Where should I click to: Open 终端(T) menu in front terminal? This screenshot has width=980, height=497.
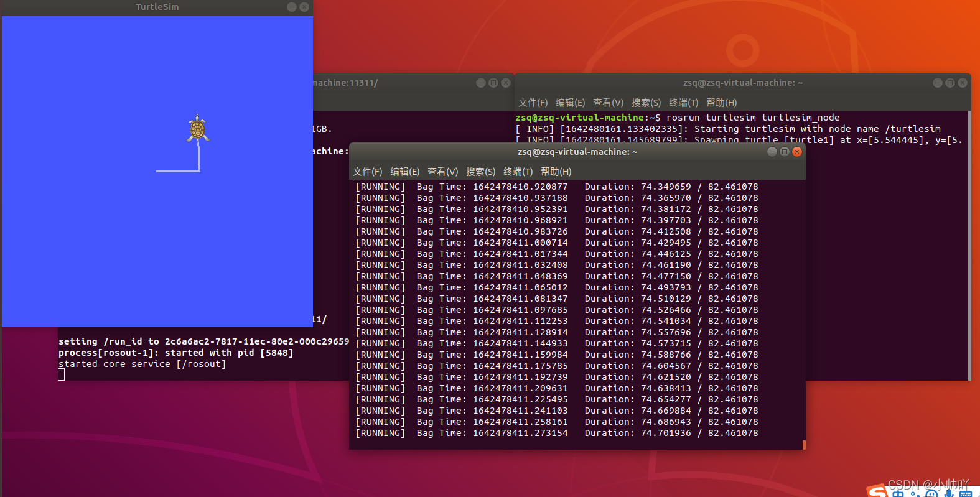pyautogui.click(x=518, y=172)
